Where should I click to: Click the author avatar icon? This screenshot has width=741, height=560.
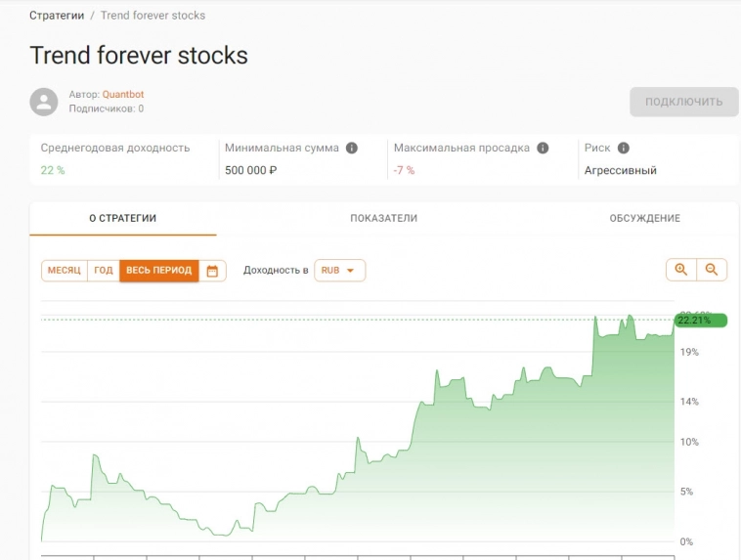[44, 102]
